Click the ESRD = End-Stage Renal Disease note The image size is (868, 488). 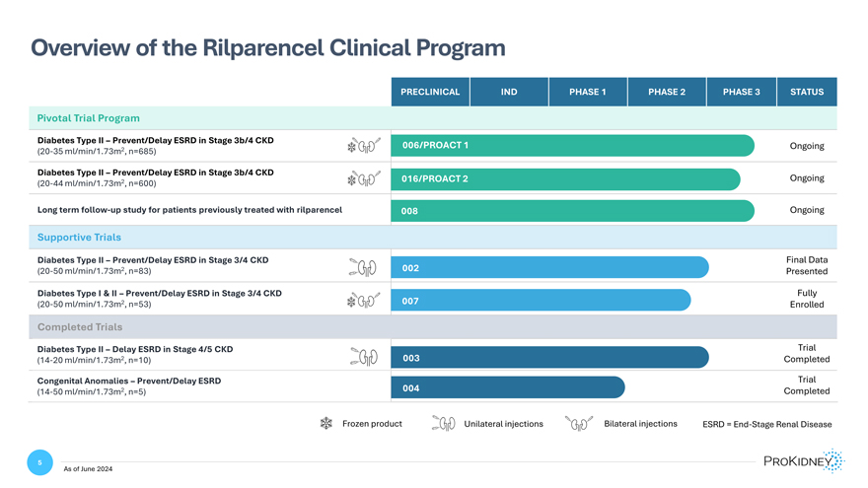click(767, 424)
